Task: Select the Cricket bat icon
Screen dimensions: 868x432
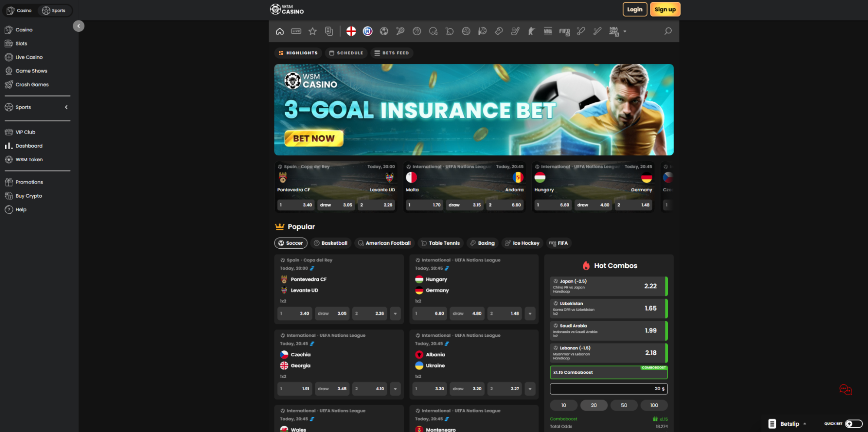Action: [x=581, y=31]
